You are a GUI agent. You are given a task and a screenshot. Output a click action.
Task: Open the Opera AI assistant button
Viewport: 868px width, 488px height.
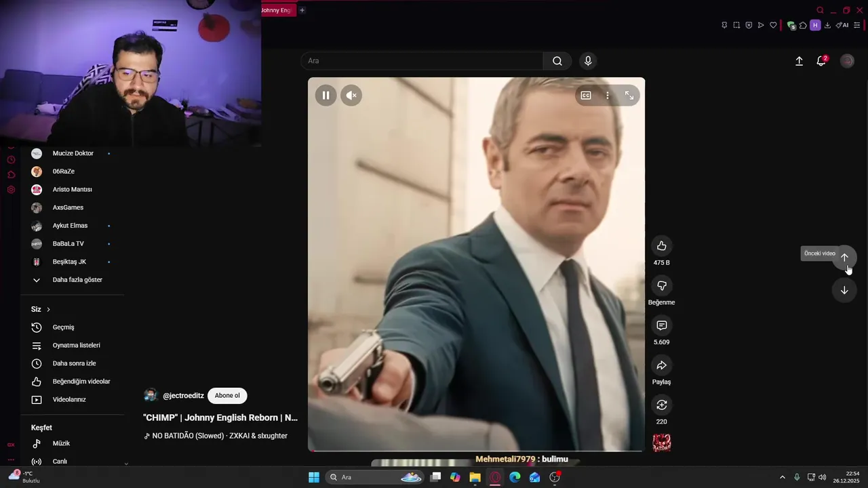842,25
